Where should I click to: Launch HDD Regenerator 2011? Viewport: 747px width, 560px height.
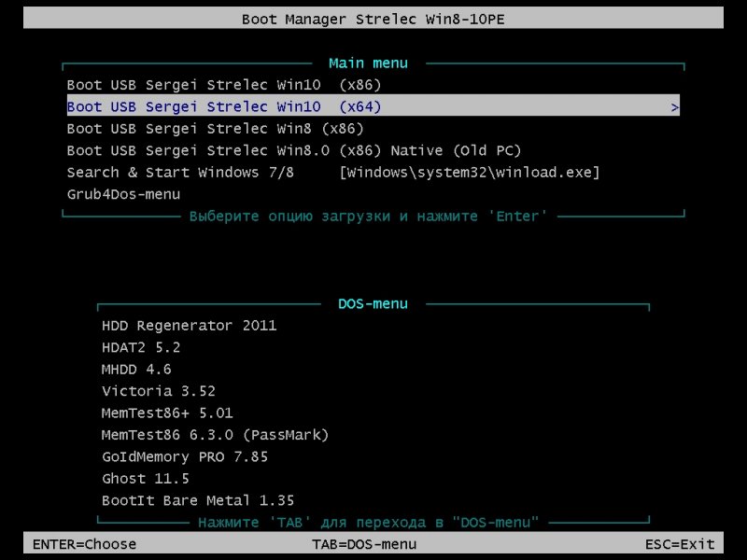[x=190, y=326]
